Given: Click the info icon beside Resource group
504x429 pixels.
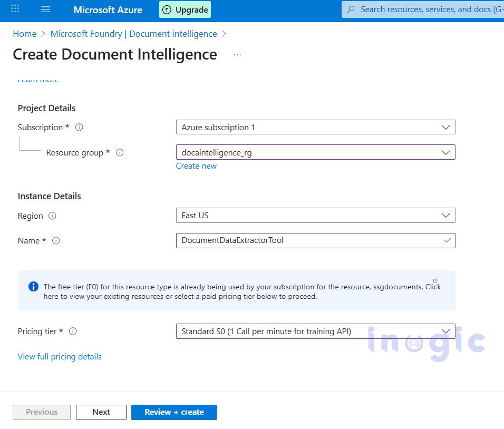Looking at the screenshot, I should (x=120, y=152).
